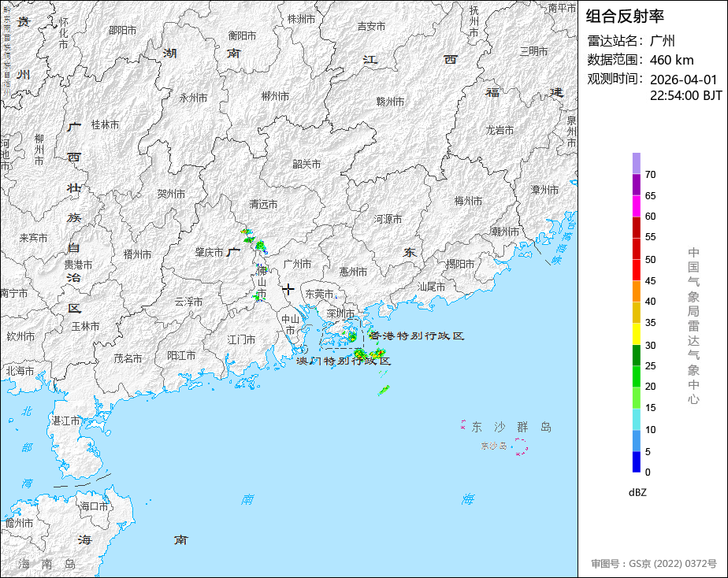Click radar echo cluster near 清远市
The width and height of the screenshot is (728, 578).
click(254, 240)
